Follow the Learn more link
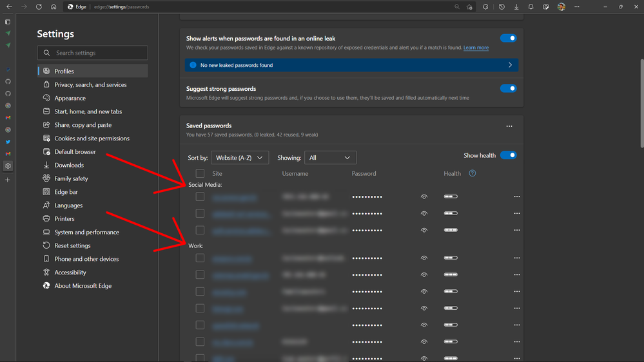 click(x=476, y=48)
